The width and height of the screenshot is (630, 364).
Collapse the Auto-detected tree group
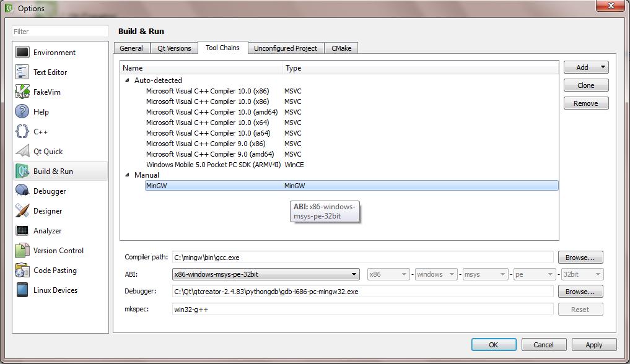tap(128, 80)
